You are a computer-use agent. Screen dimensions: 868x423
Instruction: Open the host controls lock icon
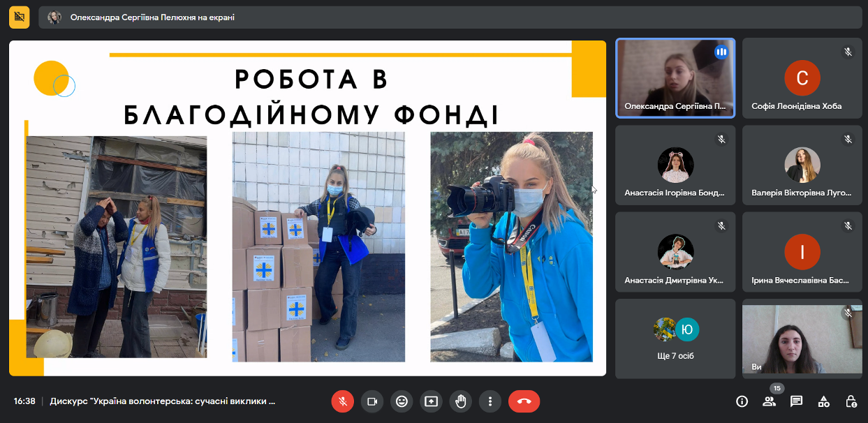tap(851, 401)
